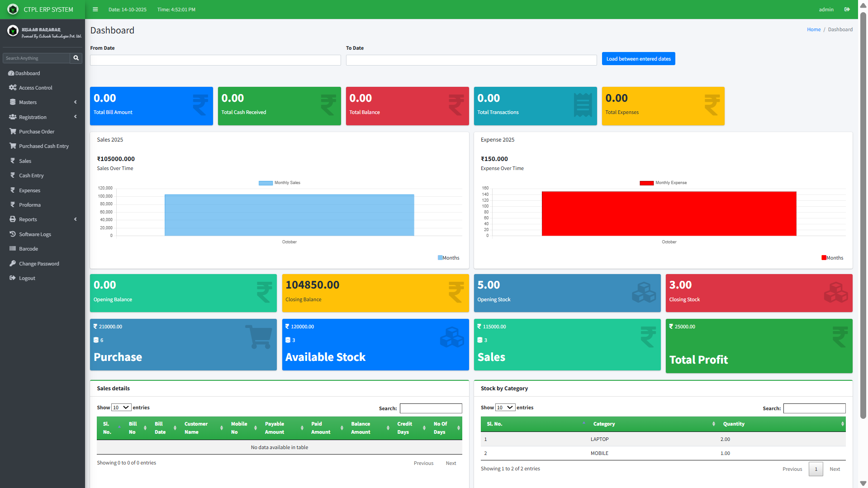Click the Purchase Order cart icon
The height and width of the screenshot is (488, 868).
(13, 132)
